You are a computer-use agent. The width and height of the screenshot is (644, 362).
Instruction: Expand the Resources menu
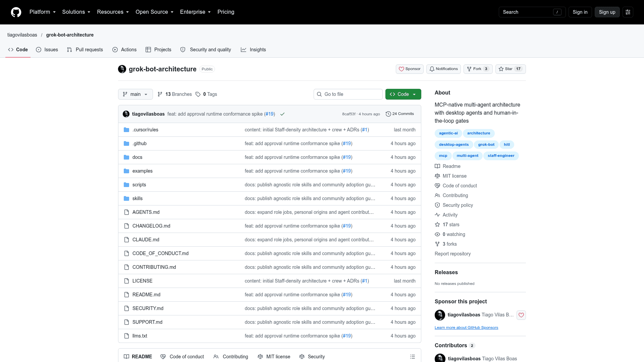click(113, 12)
